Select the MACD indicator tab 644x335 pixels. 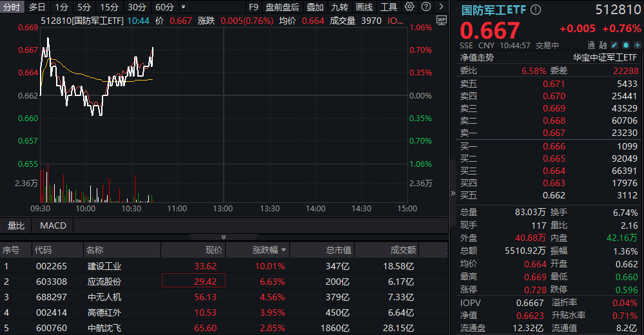(53, 225)
